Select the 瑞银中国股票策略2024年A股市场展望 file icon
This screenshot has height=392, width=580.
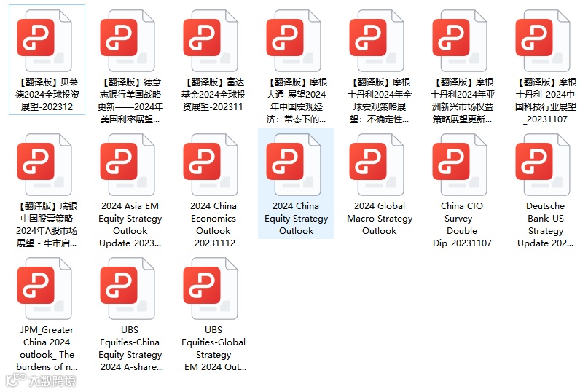click(44, 165)
